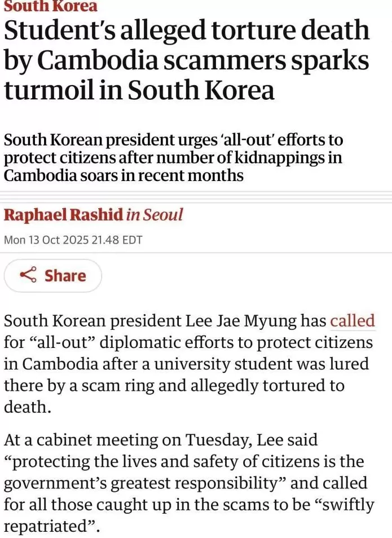Click "in Seoul" next to the byline
Image resolution: width=392 pixels, height=538 pixels.
point(152,215)
